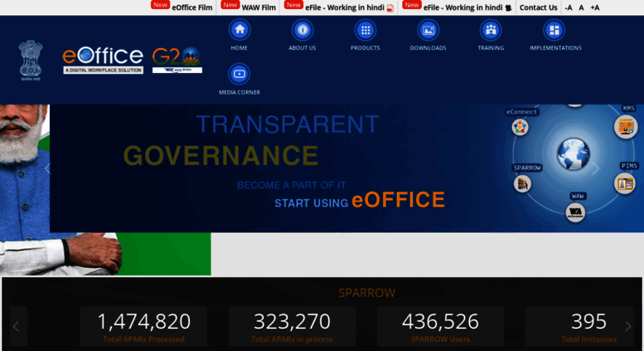This screenshot has height=351, width=644.
Task: Open the Training people icon
Action: pos(491,30)
